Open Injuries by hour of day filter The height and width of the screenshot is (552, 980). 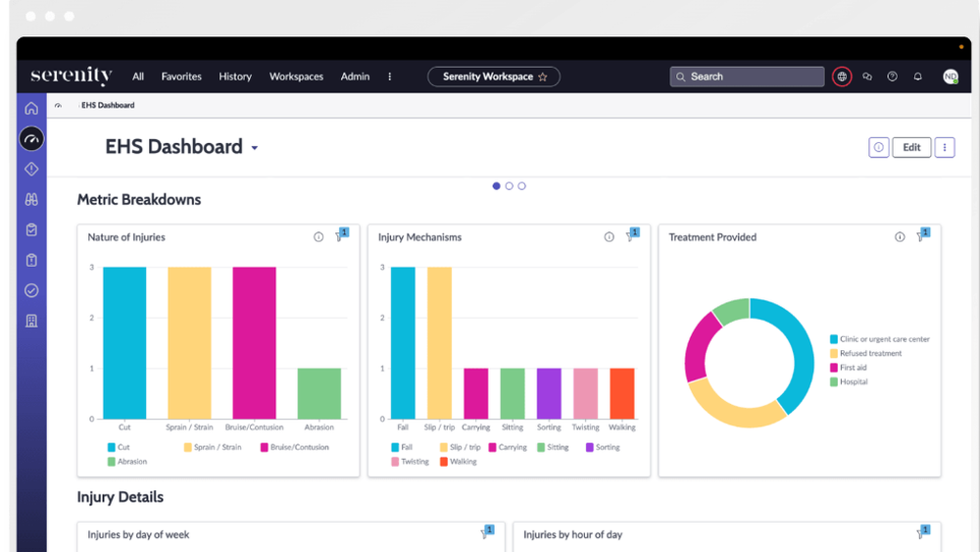click(x=922, y=532)
